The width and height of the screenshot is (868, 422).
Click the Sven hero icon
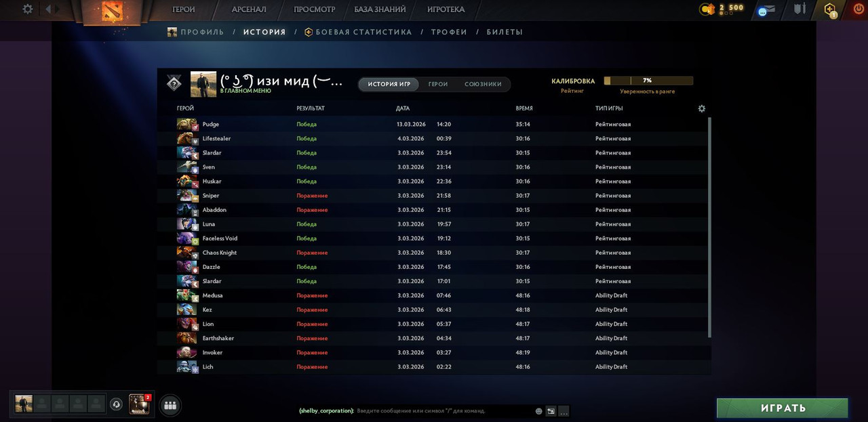pyautogui.click(x=187, y=167)
